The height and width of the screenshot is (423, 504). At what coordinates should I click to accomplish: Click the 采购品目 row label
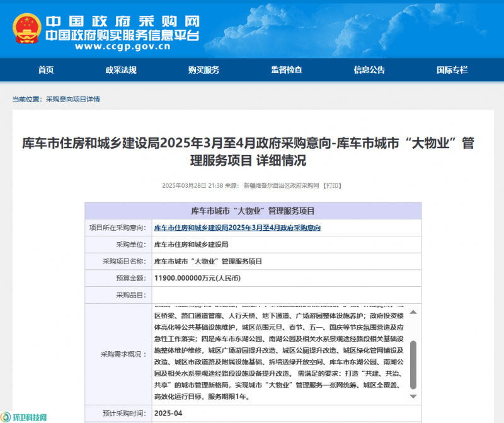pos(131,295)
